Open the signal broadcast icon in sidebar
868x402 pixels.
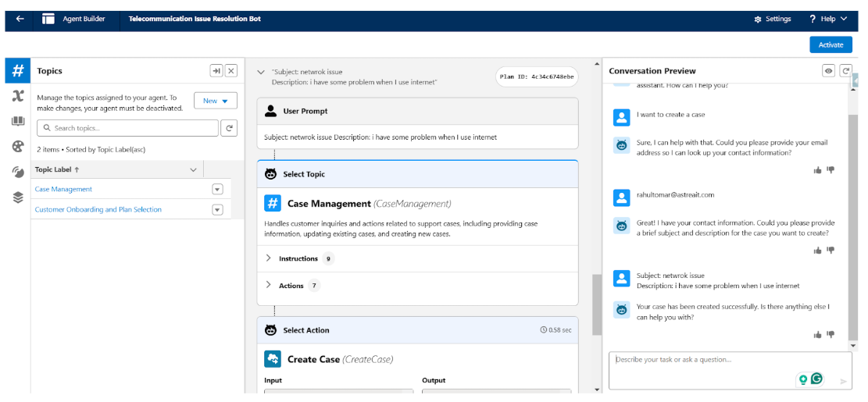click(18, 172)
